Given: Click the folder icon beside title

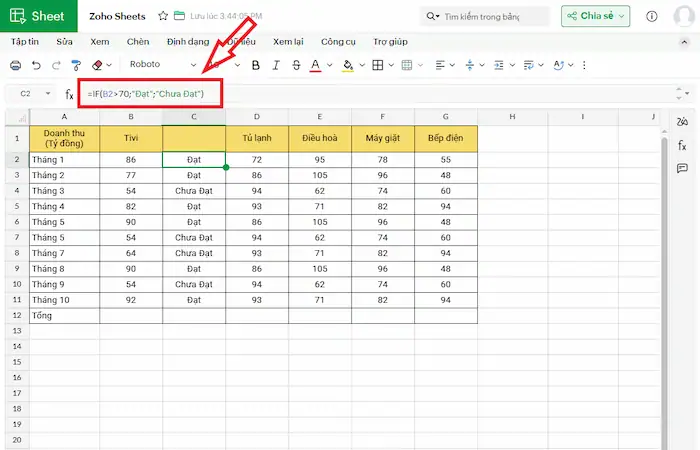Looking at the screenshot, I should pos(179,16).
